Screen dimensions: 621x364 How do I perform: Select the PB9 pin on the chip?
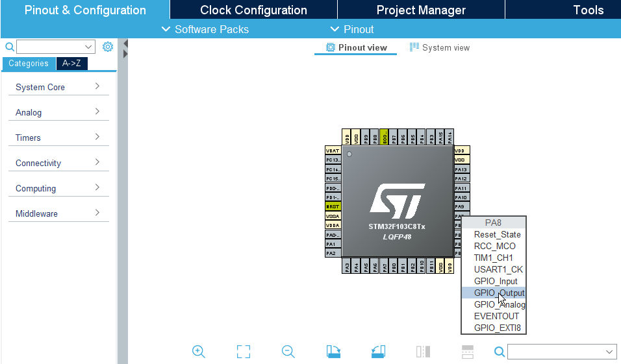pyautogui.click(x=366, y=138)
